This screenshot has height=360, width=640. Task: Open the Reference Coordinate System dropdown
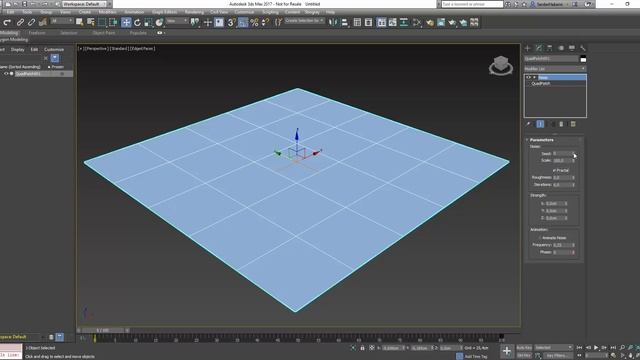pos(177,21)
